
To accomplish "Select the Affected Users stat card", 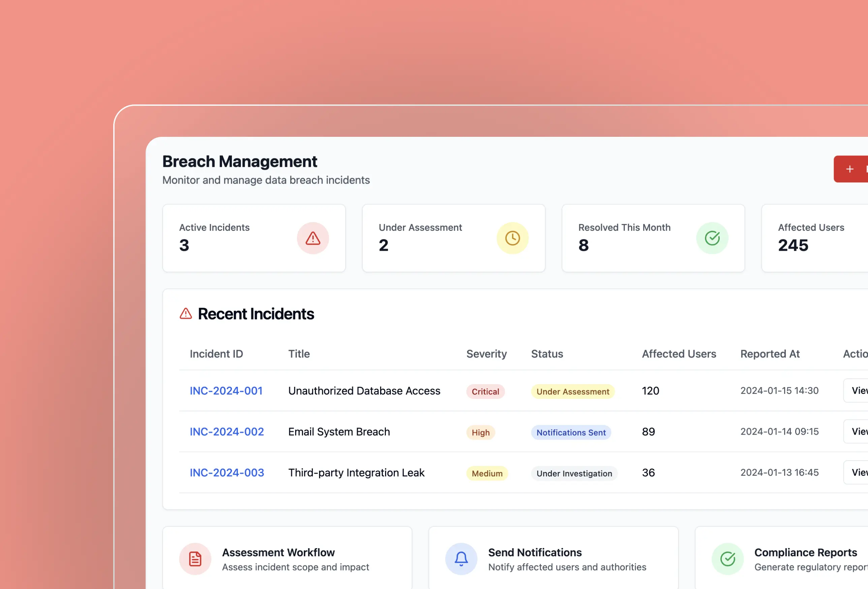I will click(814, 238).
